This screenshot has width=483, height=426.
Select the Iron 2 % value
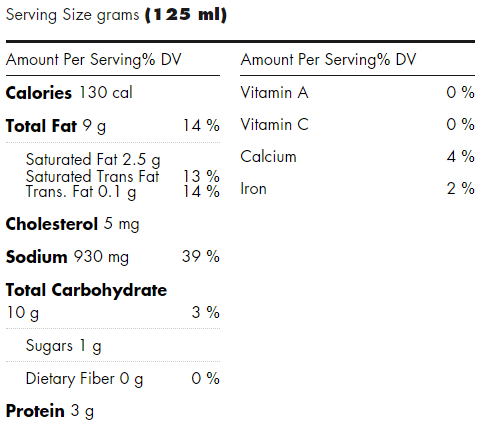461,189
